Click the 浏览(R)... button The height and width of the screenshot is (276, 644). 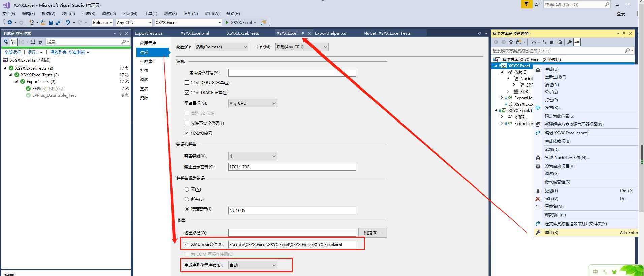click(373, 233)
